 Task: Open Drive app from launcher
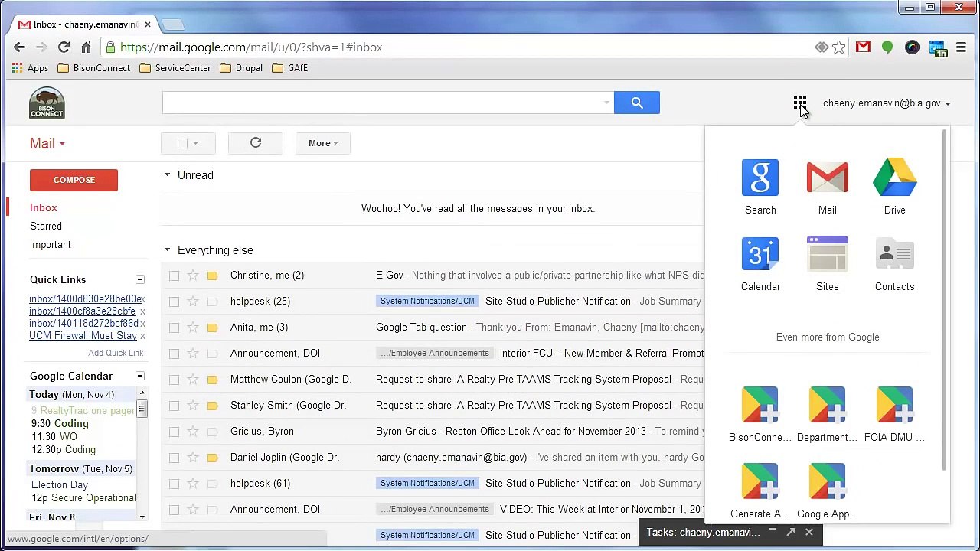click(894, 187)
